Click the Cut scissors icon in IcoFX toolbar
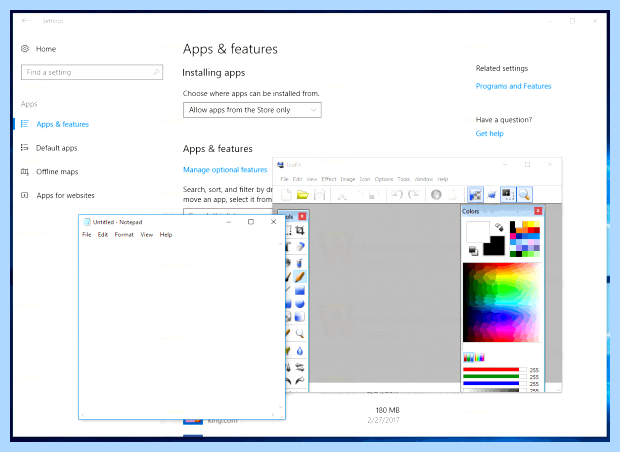The image size is (620, 452). 342,195
